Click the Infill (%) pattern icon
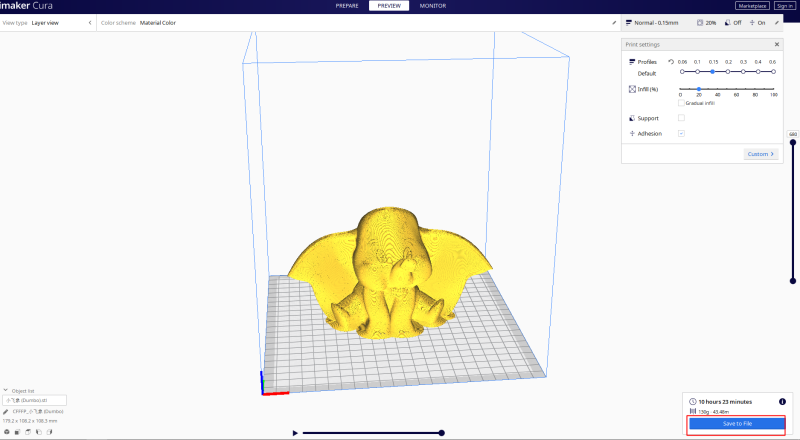 pyautogui.click(x=632, y=89)
